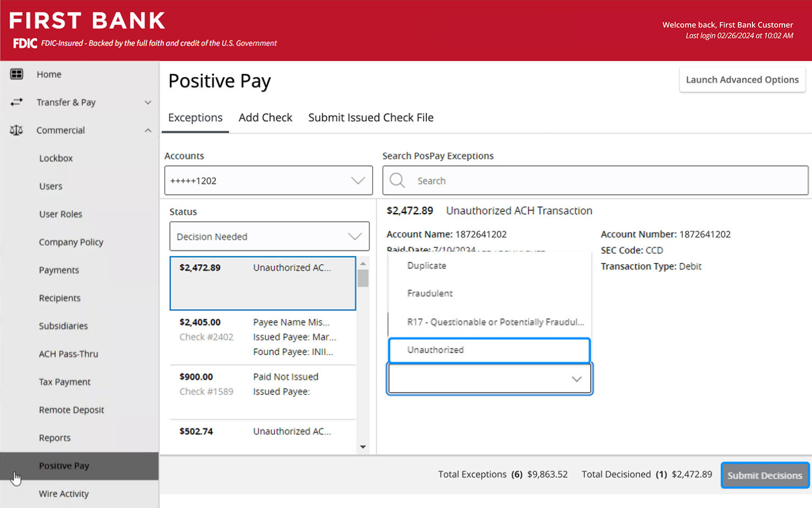Click the Commercial balance scale icon

(16, 131)
